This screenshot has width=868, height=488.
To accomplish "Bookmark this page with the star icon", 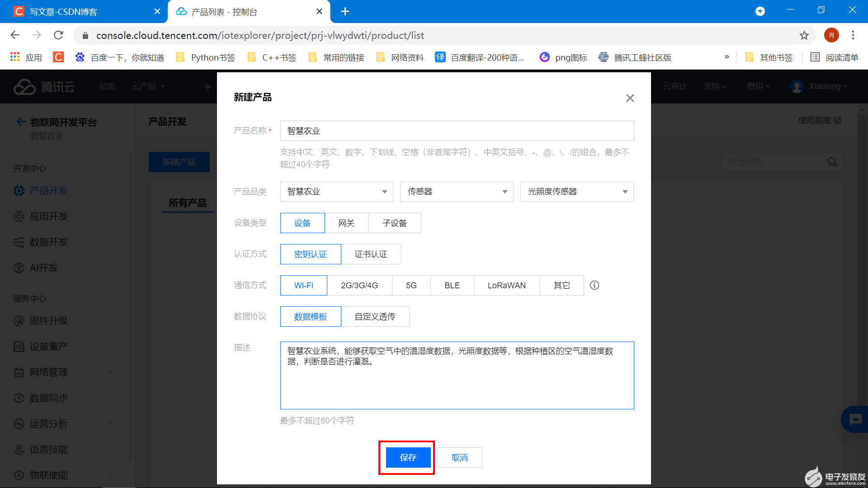I will point(804,35).
